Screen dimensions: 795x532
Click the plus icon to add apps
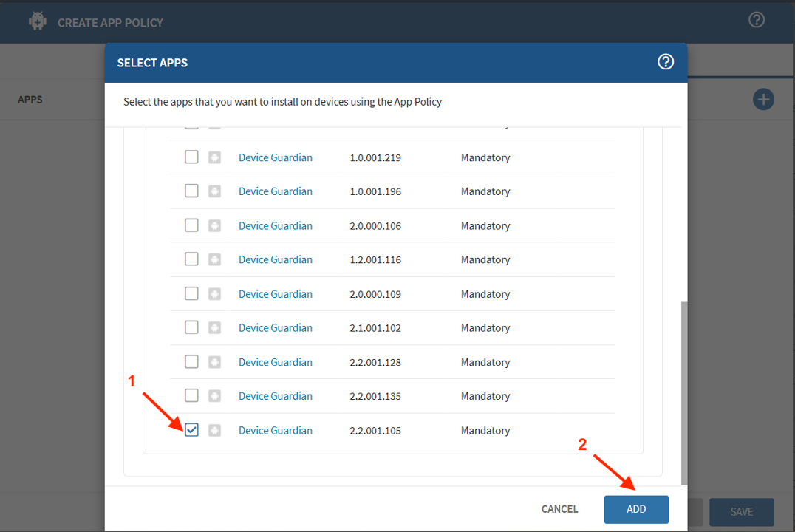763,99
